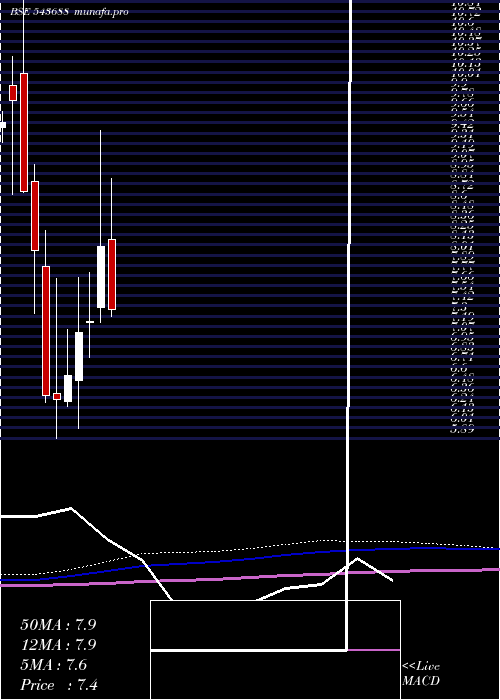Select the '5MA : 7.6' legend row
Image resolution: width=500 pixels, height=700 pixels.
(x=54, y=665)
